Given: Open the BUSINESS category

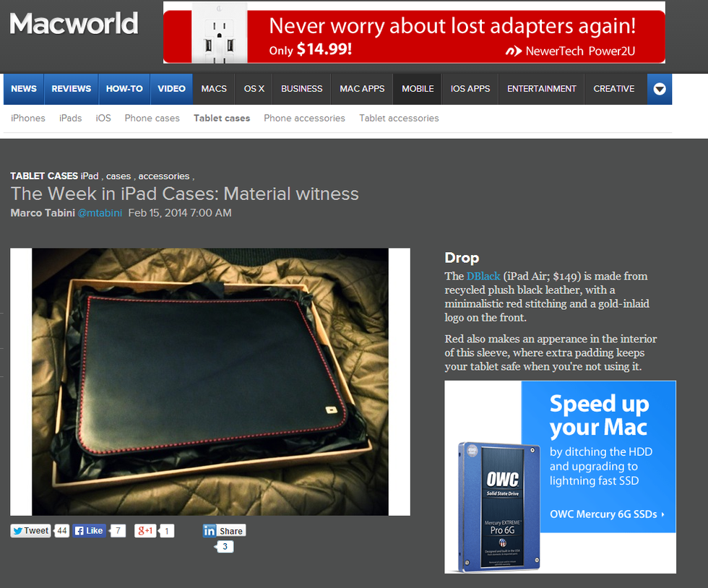Looking at the screenshot, I should (302, 89).
